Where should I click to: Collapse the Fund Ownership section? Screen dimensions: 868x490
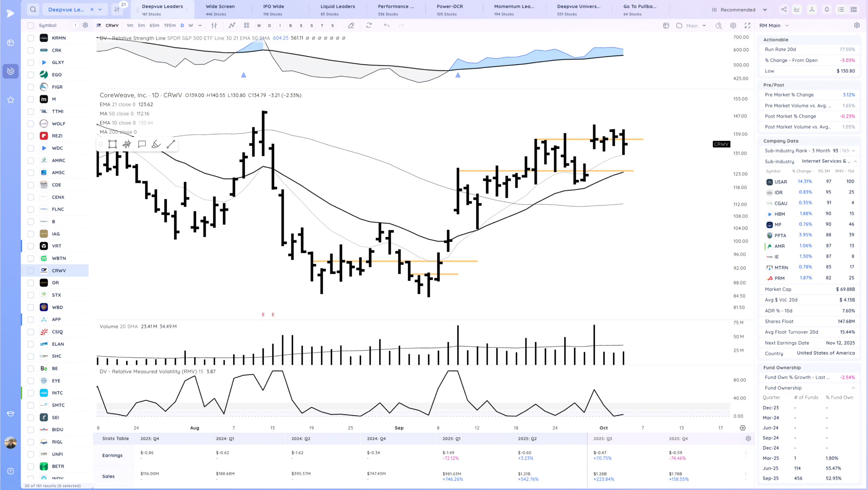pos(853,388)
